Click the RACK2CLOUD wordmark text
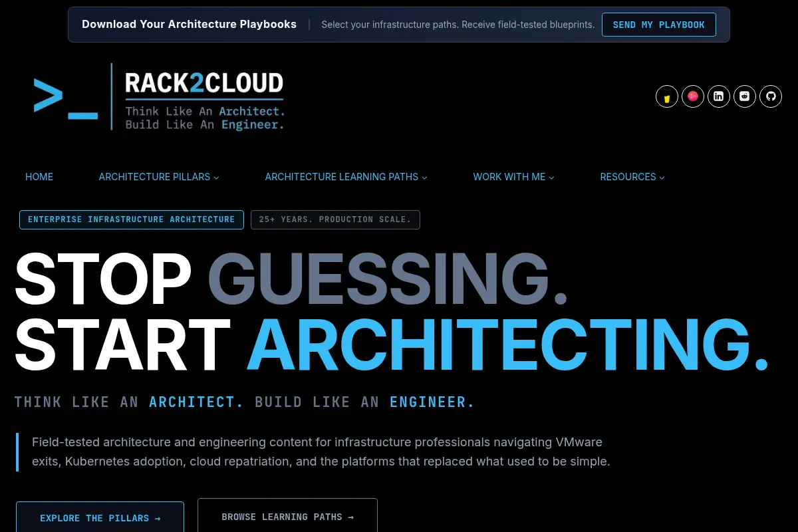 (204, 83)
